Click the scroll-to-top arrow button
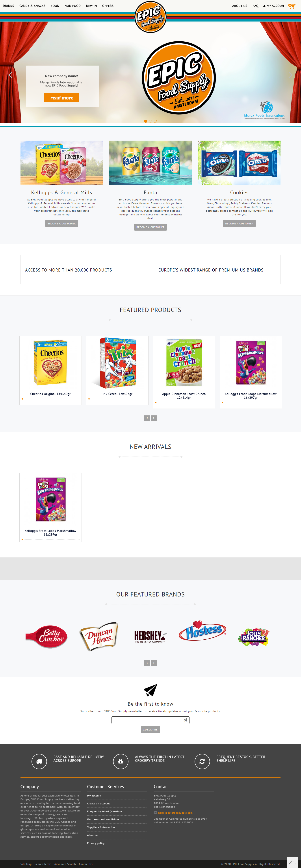This screenshot has height=868, width=301. (292, 862)
